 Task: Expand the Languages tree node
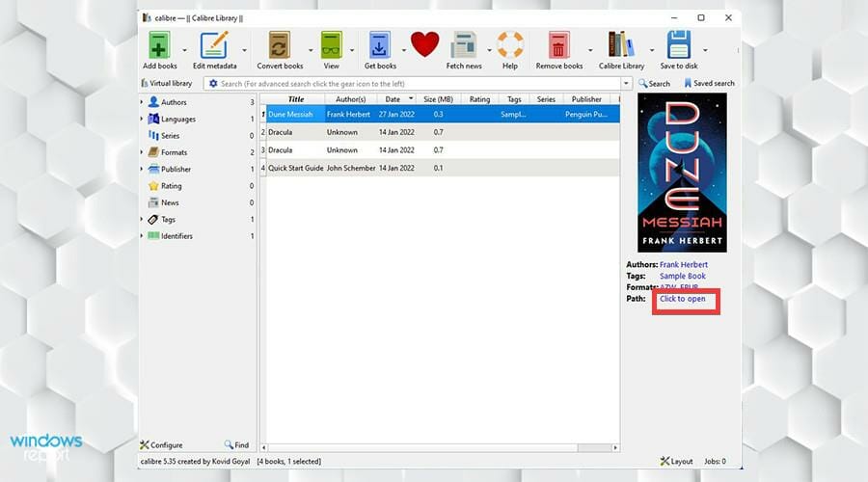click(142, 119)
